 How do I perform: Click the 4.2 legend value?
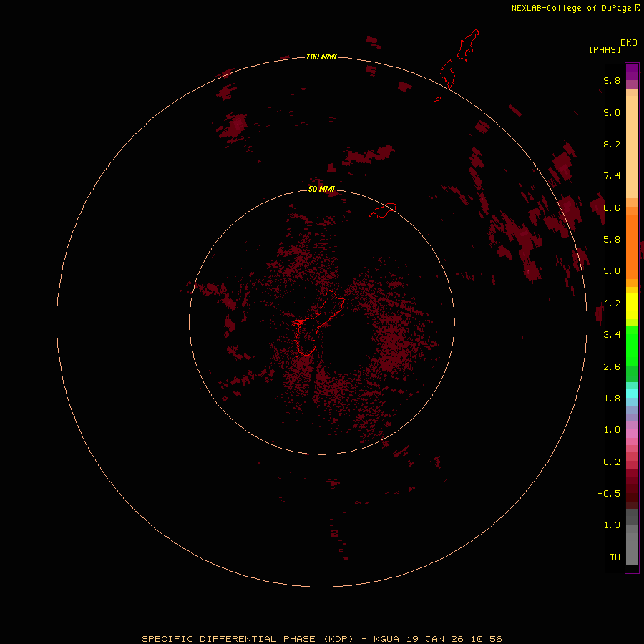[x=612, y=303]
